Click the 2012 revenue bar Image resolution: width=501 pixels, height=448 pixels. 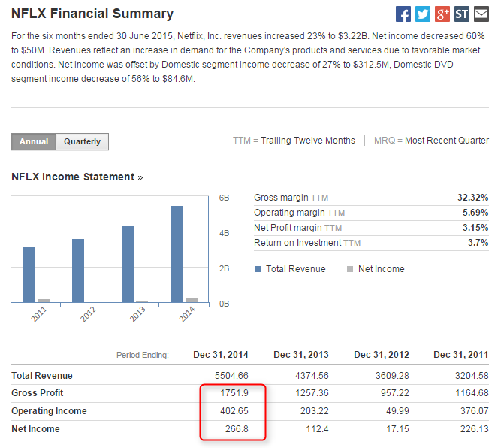click(x=78, y=271)
